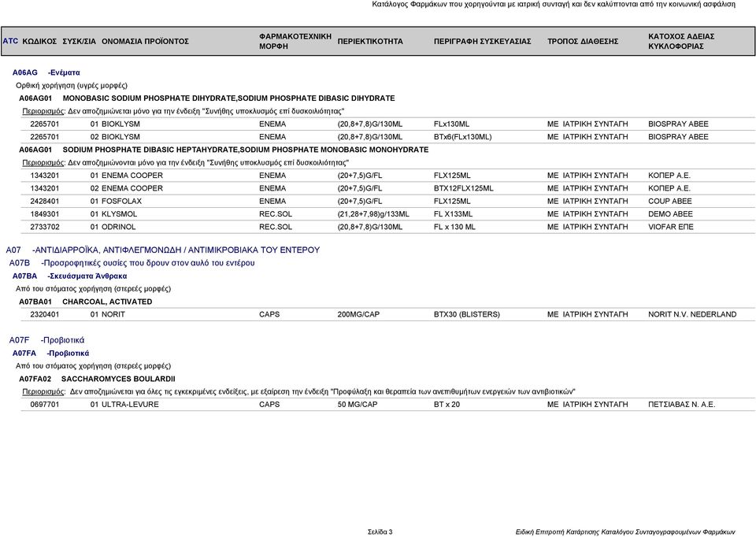Click the ΠΕΡΙΓΡΑΦΗ ΣΥΣΚΕΥΑΣΙΑΣ column header
This screenshot has width=756, height=537.
pyautogui.click(x=482, y=42)
